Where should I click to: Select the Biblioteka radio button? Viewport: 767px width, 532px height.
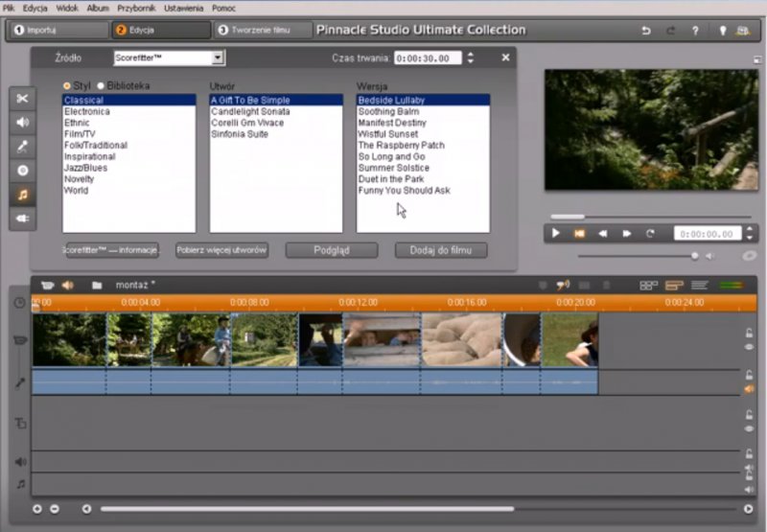click(100, 86)
